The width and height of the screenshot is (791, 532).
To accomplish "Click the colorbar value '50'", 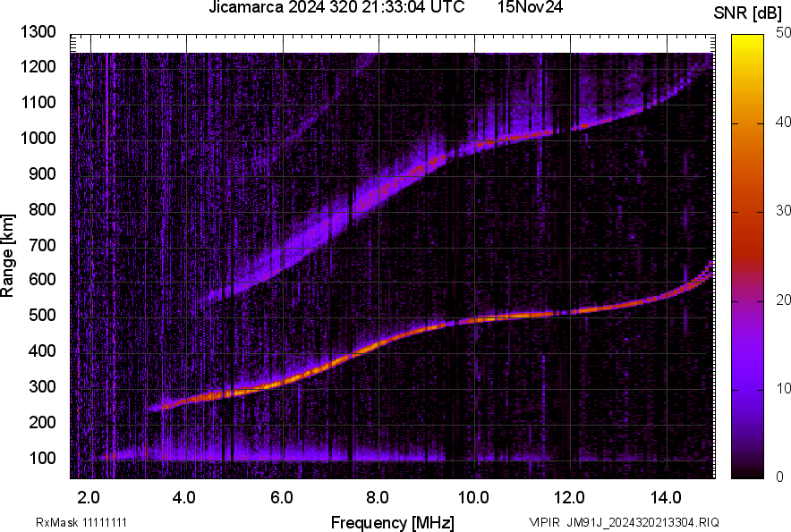I will 783,33.
